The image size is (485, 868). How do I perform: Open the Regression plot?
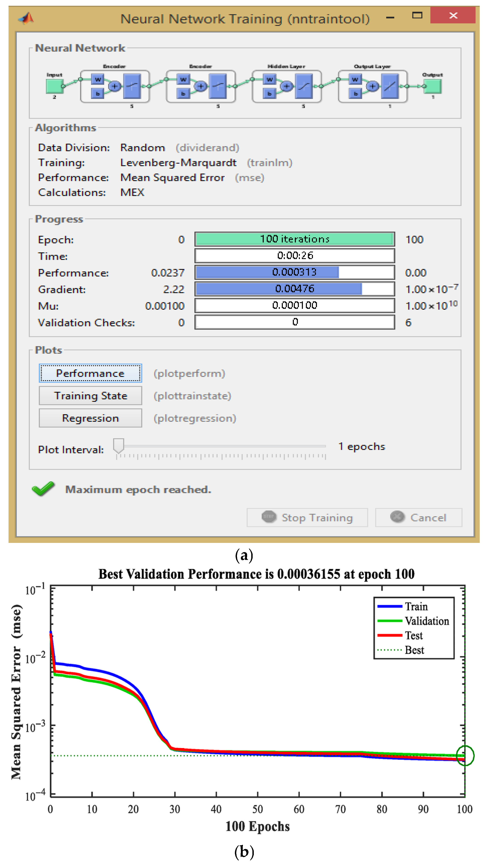coord(90,418)
